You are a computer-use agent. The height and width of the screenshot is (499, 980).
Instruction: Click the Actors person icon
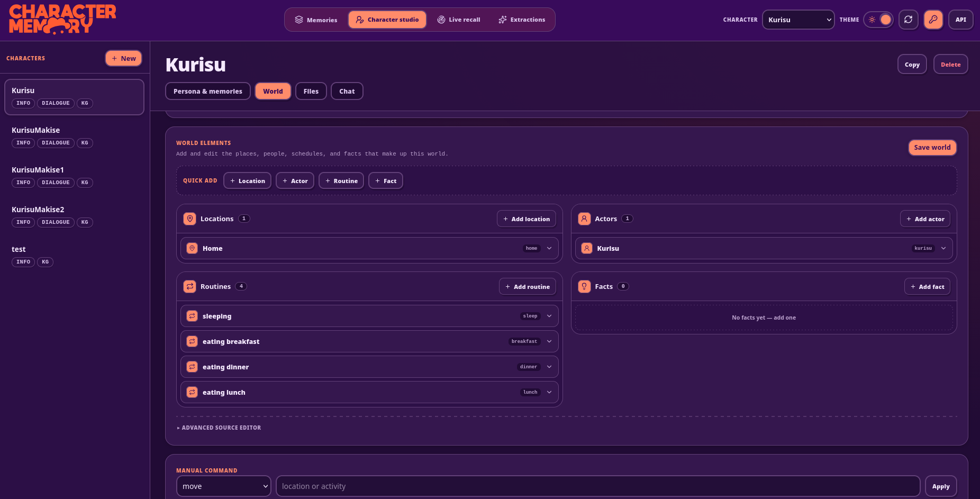(x=584, y=219)
